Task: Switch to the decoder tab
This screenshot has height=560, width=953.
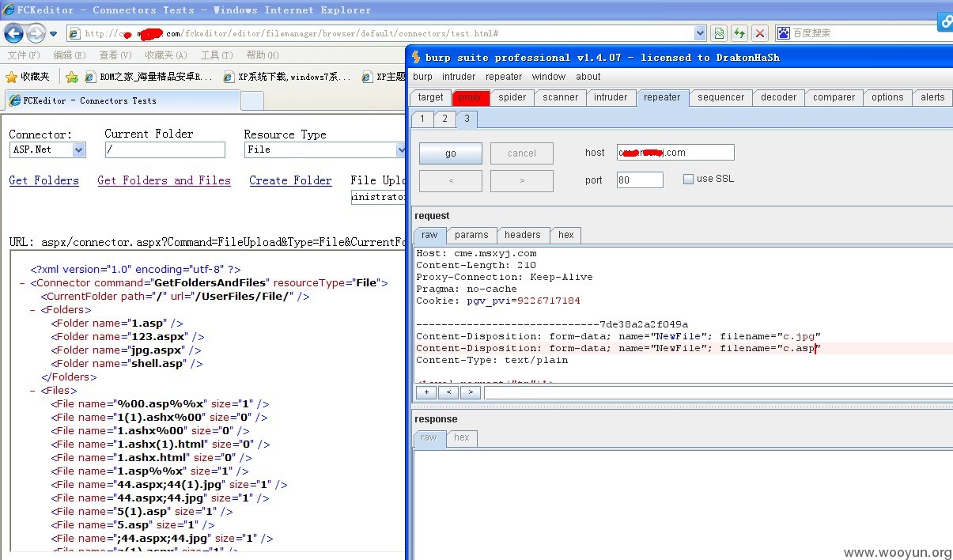Action: tap(779, 97)
